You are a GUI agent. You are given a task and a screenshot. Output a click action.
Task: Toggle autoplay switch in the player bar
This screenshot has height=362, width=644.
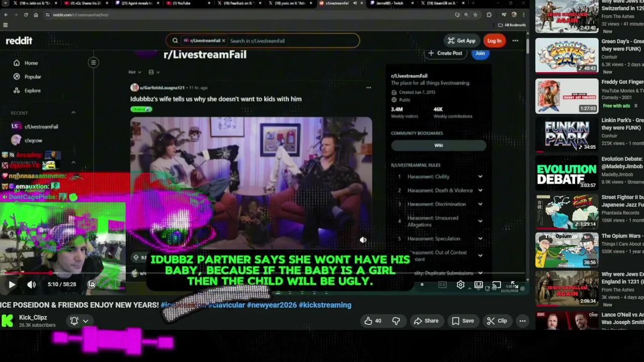coord(422,285)
